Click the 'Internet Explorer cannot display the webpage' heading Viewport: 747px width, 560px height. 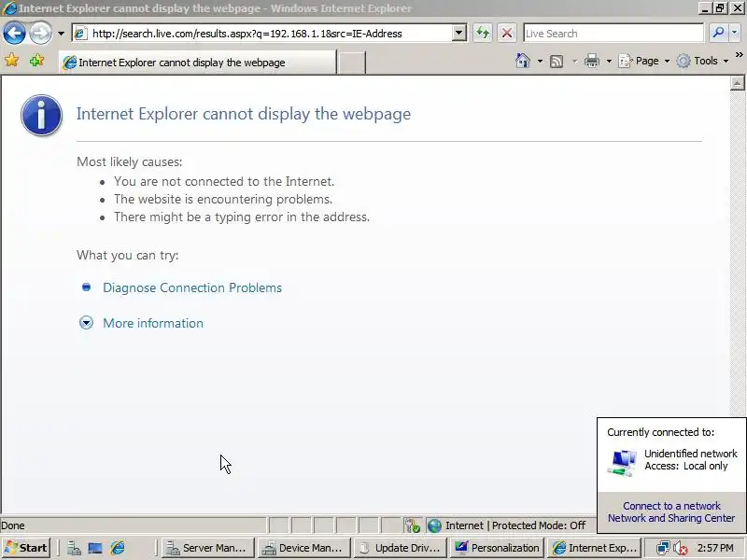pyautogui.click(x=244, y=114)
